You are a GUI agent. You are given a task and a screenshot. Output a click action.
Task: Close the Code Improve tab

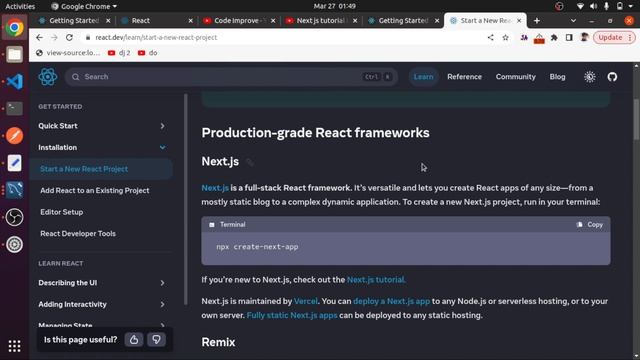pos(273,20)
